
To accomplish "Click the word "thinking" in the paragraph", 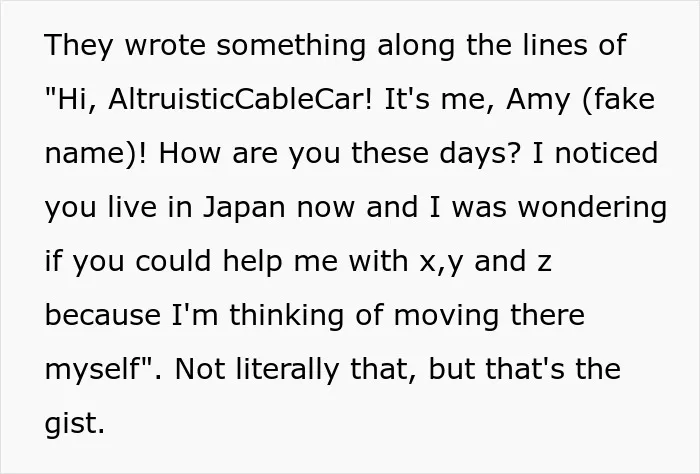I will (x=287, y=317).
